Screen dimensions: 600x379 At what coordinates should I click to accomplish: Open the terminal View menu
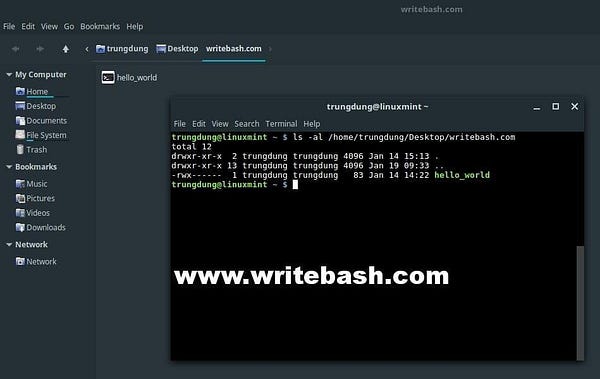point(220,124)
